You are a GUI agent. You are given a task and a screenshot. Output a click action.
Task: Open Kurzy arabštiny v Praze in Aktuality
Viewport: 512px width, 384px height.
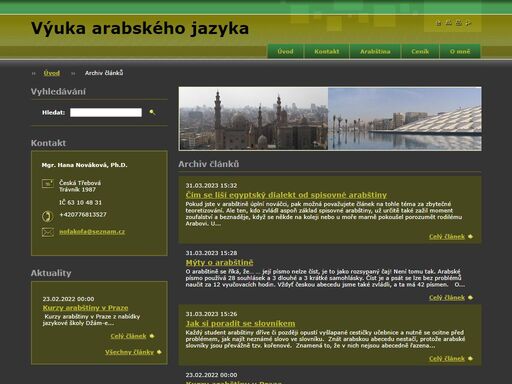click(x=85, y=308)
